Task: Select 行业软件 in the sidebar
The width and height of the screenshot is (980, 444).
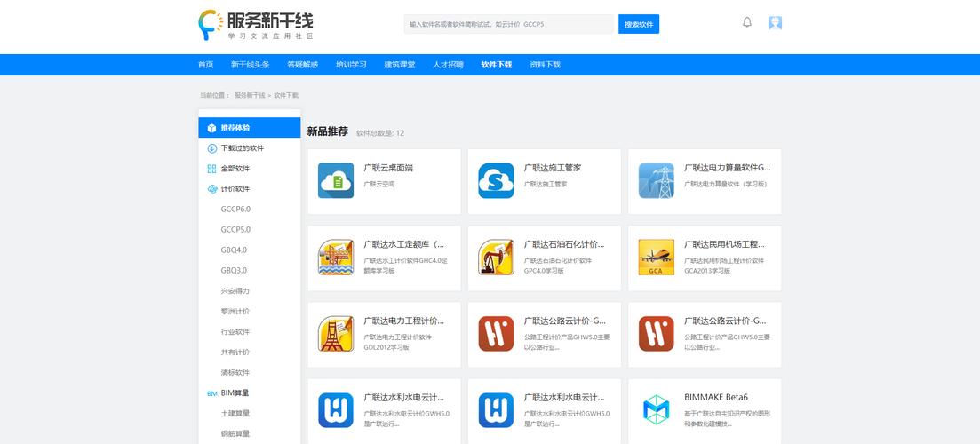Action: tap(235, 331)
